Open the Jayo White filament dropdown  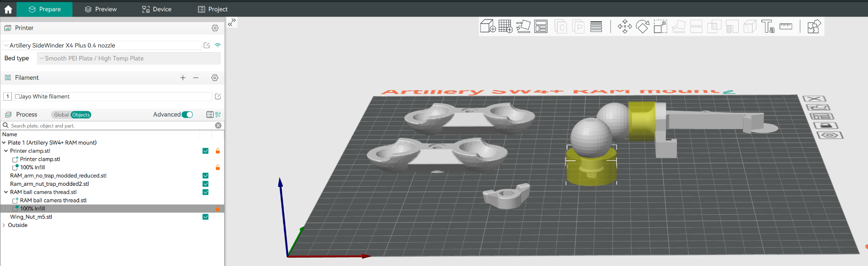point(112,97)
